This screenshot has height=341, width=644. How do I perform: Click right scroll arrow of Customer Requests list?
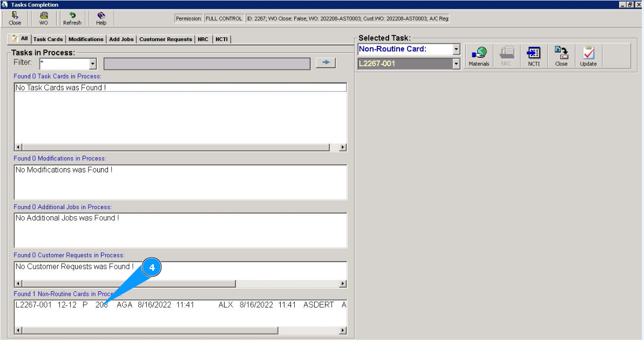(x=343, y=284)
